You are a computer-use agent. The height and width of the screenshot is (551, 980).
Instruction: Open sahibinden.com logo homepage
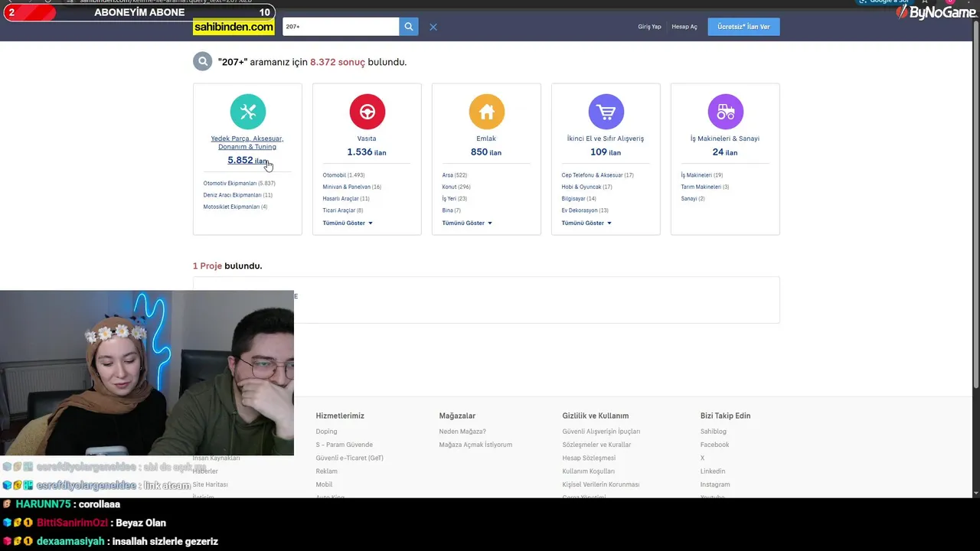point(234,27)
